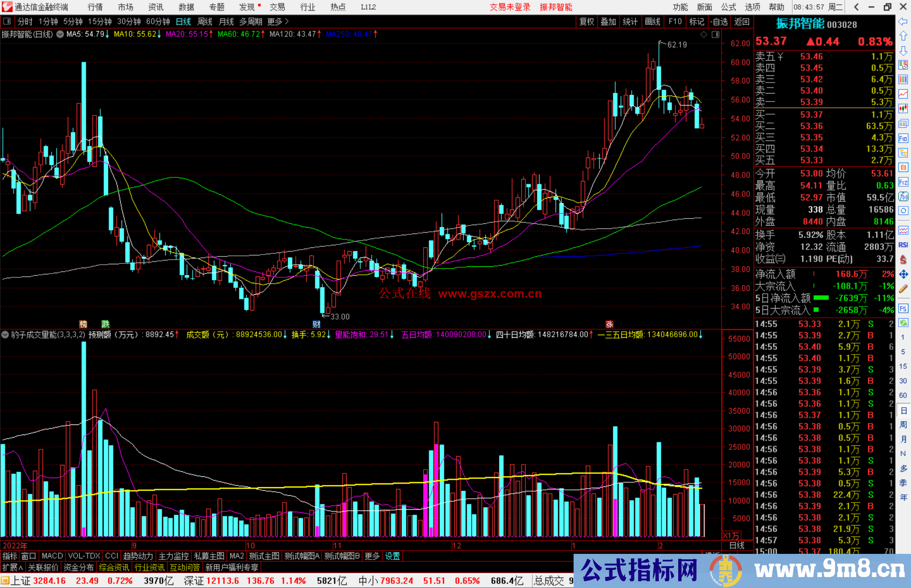Expand the dropdown beside 振邦智能(日线)
This screenshot has width=911, height=588.
(x=60, y=35)
